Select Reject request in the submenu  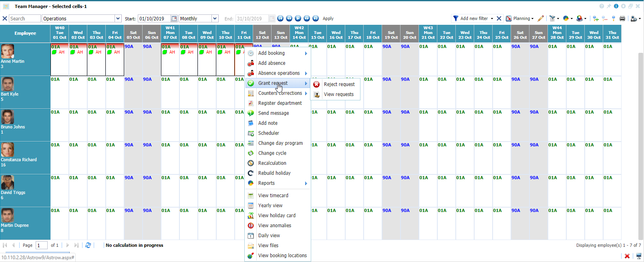pos(339,84)
